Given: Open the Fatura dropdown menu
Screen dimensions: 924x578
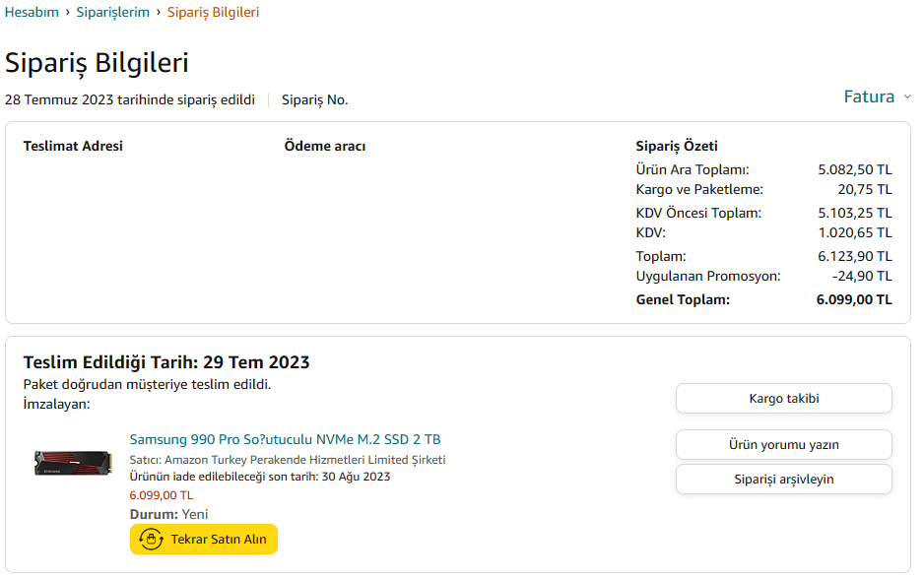Looking at the screenshot, I should 869,96.
